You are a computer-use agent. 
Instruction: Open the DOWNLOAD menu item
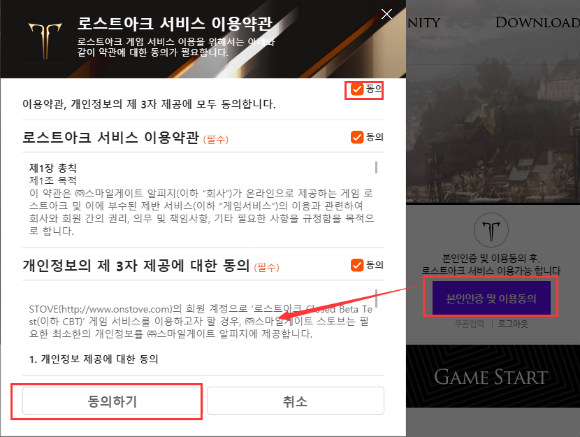537,23
